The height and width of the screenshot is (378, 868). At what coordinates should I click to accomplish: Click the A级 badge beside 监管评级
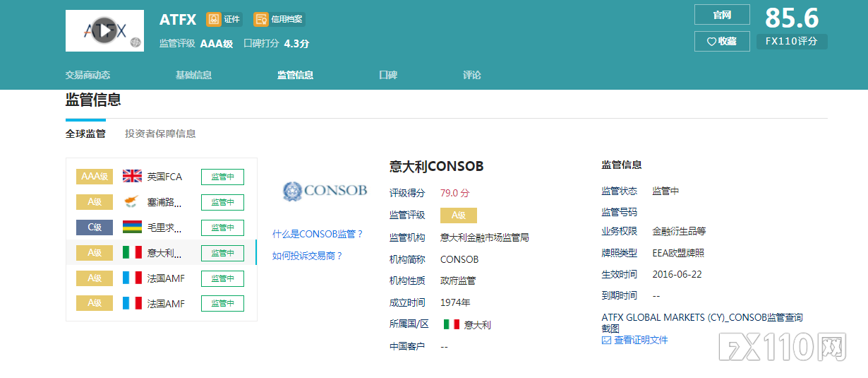(459, 215)
